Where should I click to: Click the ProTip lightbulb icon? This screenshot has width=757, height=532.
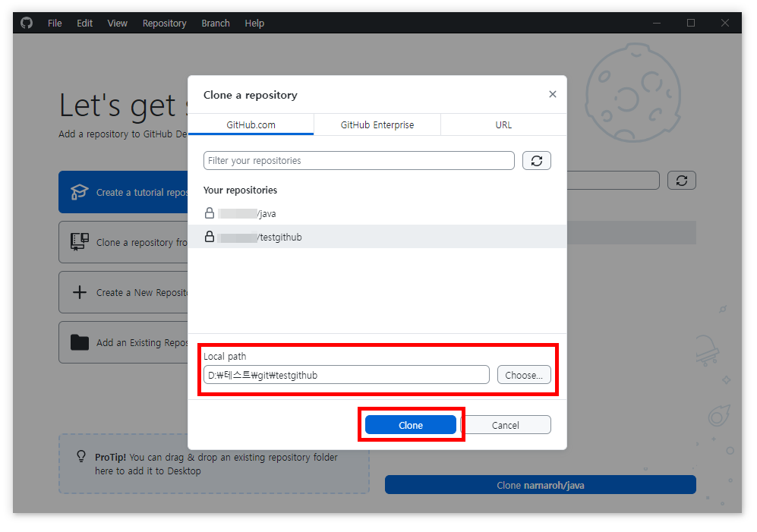click(x=81, y=456)
